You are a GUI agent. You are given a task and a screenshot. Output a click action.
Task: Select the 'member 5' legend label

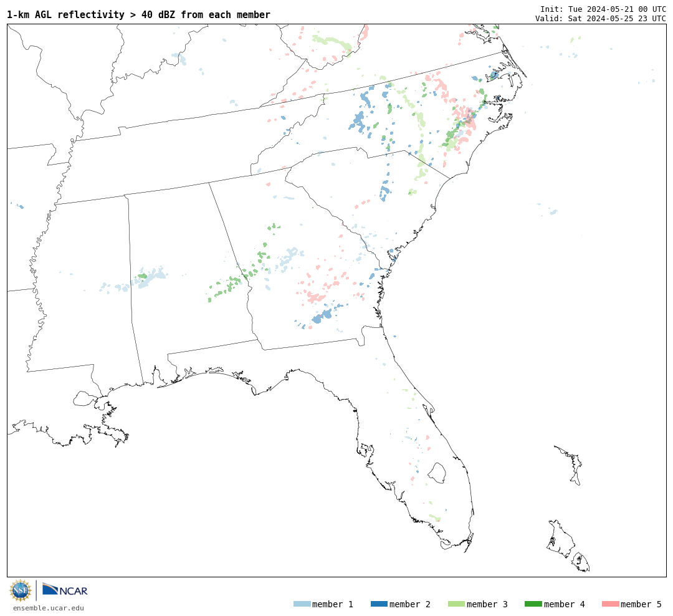click(641, 604)
